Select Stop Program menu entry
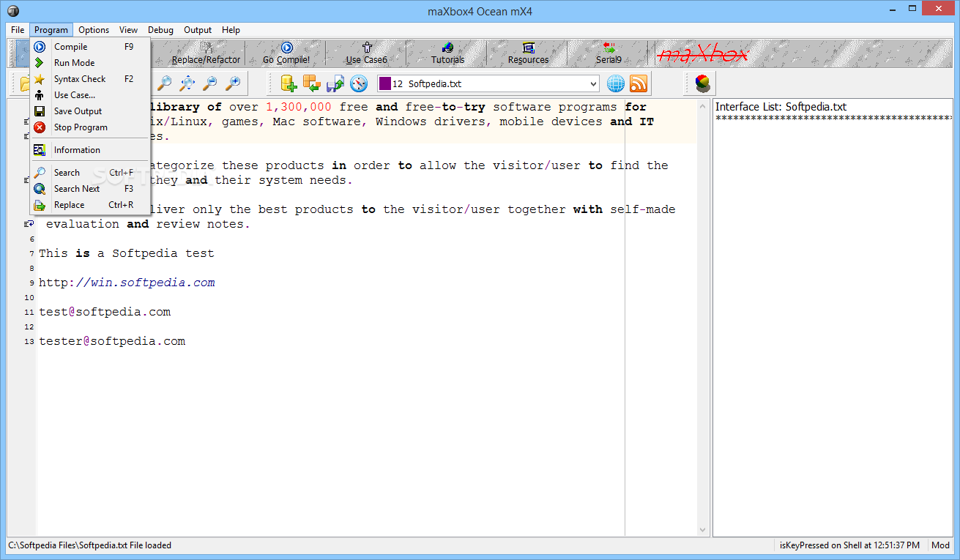The image size is (960, 560). coord(90,127)
